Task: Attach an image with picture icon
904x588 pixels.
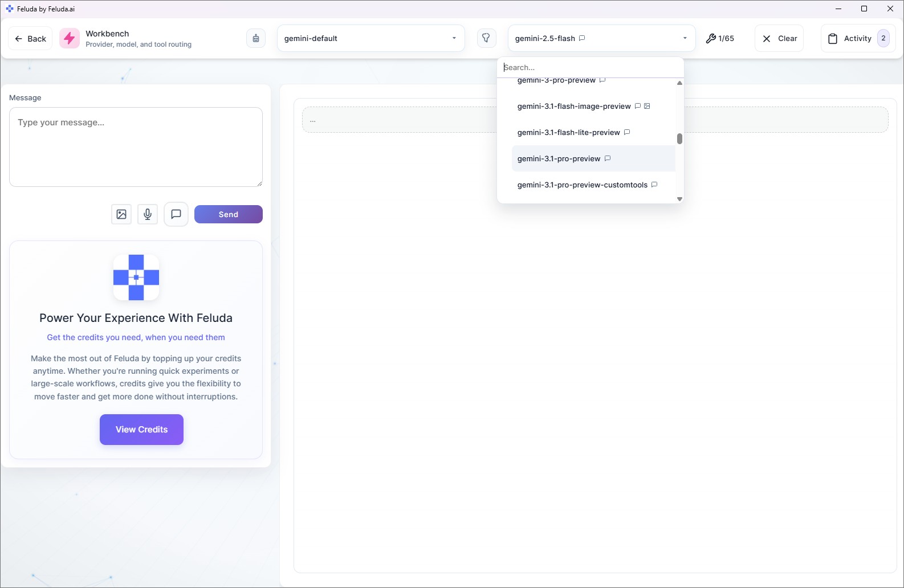Action: click(x=121, y=214)
